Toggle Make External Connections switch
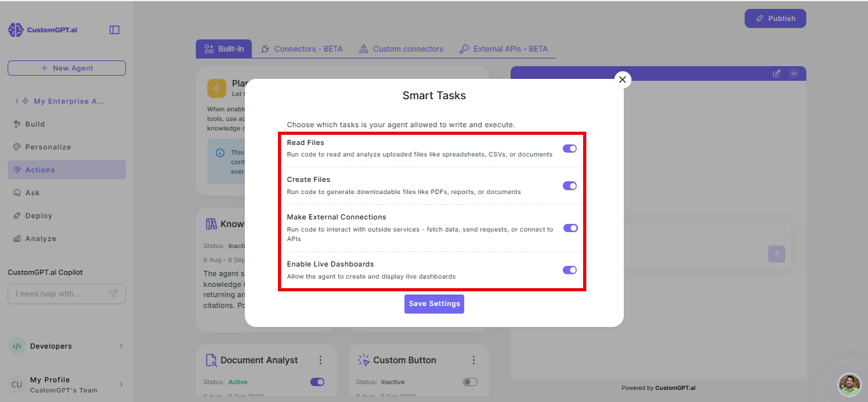The width and height of the screenshot is (868, 402). [x=570, y=228]
